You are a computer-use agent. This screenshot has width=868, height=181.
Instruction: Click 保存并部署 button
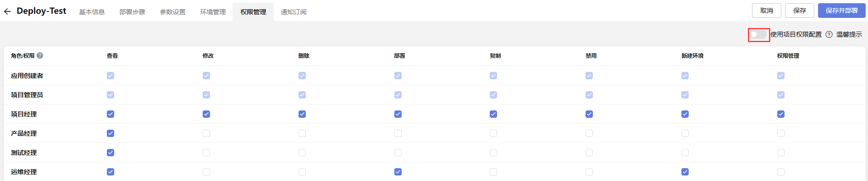(x=842, y=11)
